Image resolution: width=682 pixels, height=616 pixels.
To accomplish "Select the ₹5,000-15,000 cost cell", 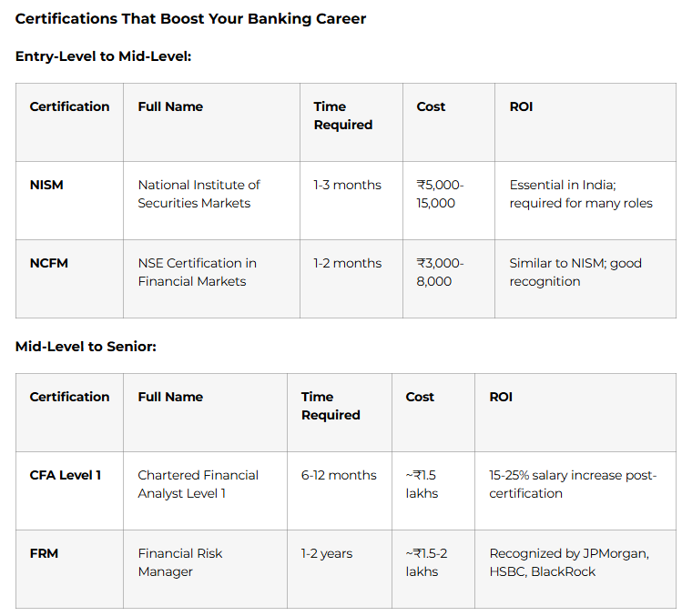I will pos(441,194).
